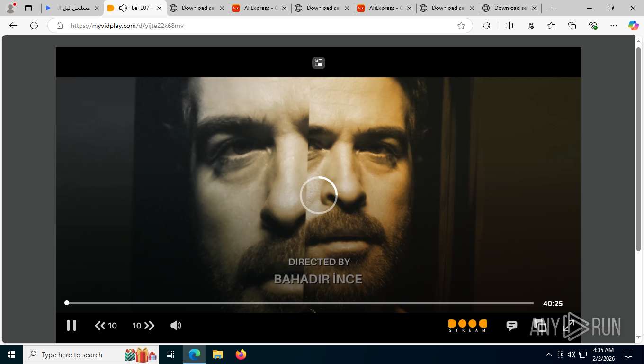Open browser Extensions menu
This screenshot has width=644, height=364.
coord(486,26)
